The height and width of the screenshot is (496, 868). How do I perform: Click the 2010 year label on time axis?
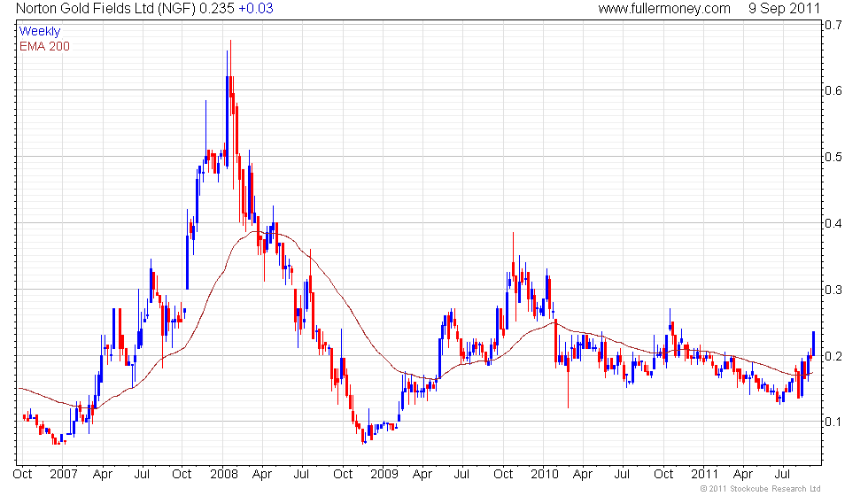click(x=544, y=474)
